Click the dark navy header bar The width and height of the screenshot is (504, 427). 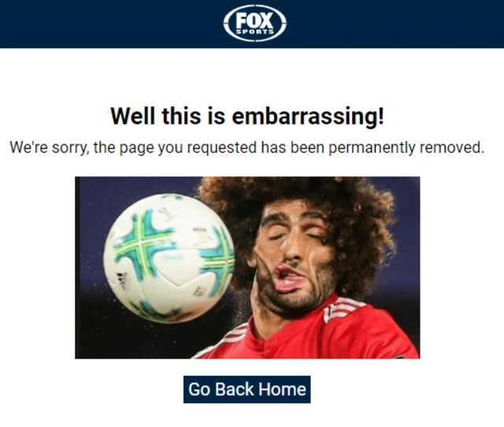[252, 24]
